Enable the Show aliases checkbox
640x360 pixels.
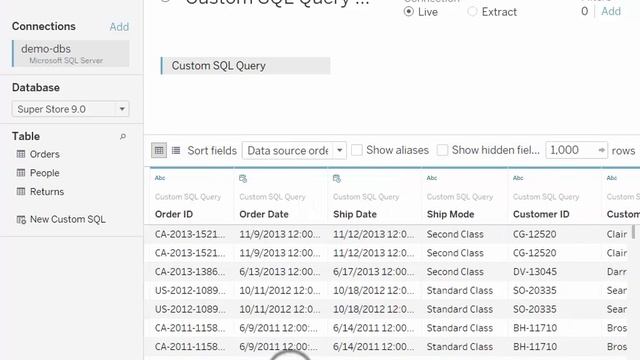[x=357, y=150]
